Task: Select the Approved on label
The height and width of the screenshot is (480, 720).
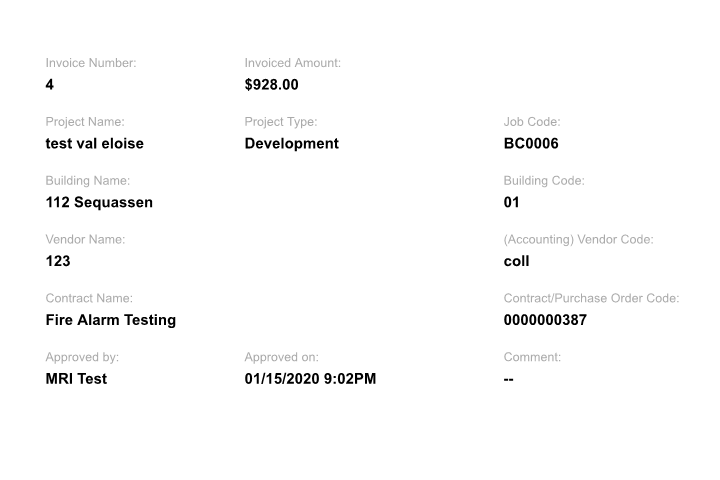Action: pyautogui.click(x=281, y=357)
